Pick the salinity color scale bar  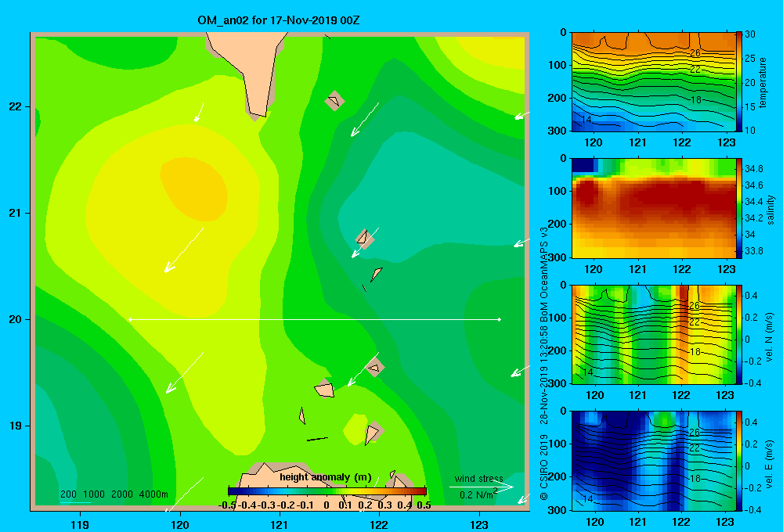739,208
